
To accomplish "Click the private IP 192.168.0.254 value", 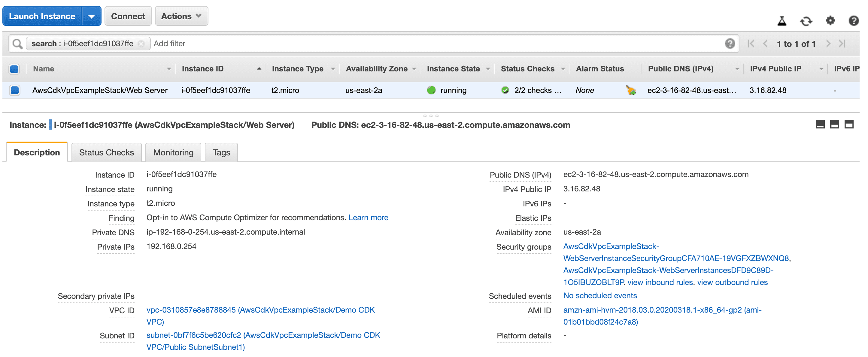I will (x=171, y=247).
